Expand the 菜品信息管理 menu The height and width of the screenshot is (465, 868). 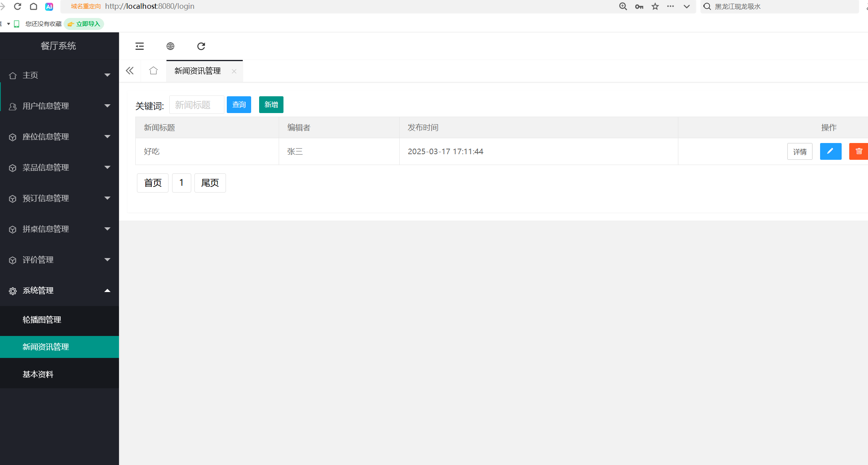[59, 167]
